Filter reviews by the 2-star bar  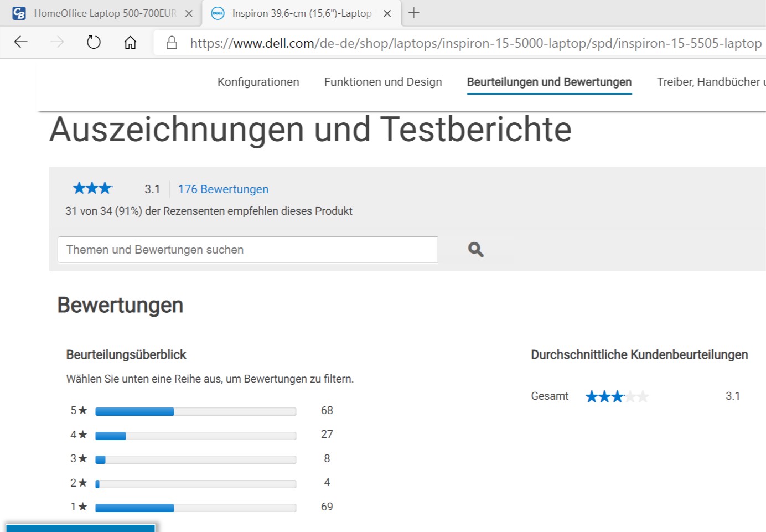click(195, 484)
